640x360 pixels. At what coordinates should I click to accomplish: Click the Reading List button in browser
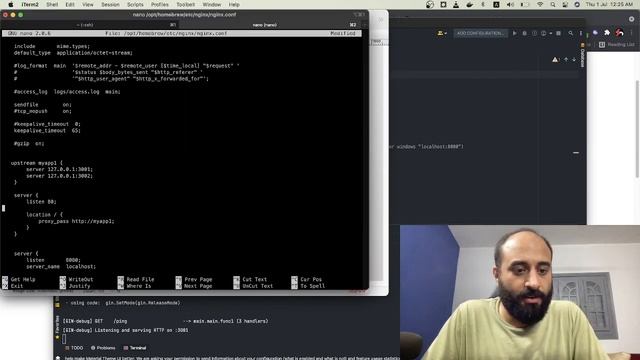point(617,44)
